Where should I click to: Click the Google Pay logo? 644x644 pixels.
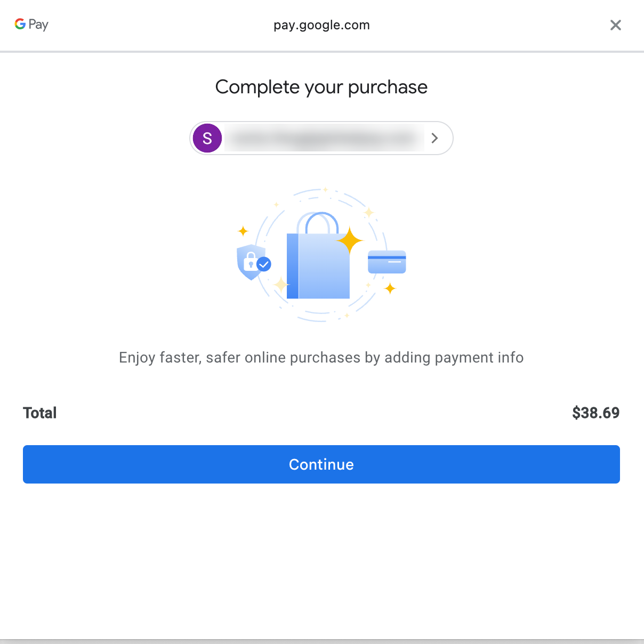[30, 25]
